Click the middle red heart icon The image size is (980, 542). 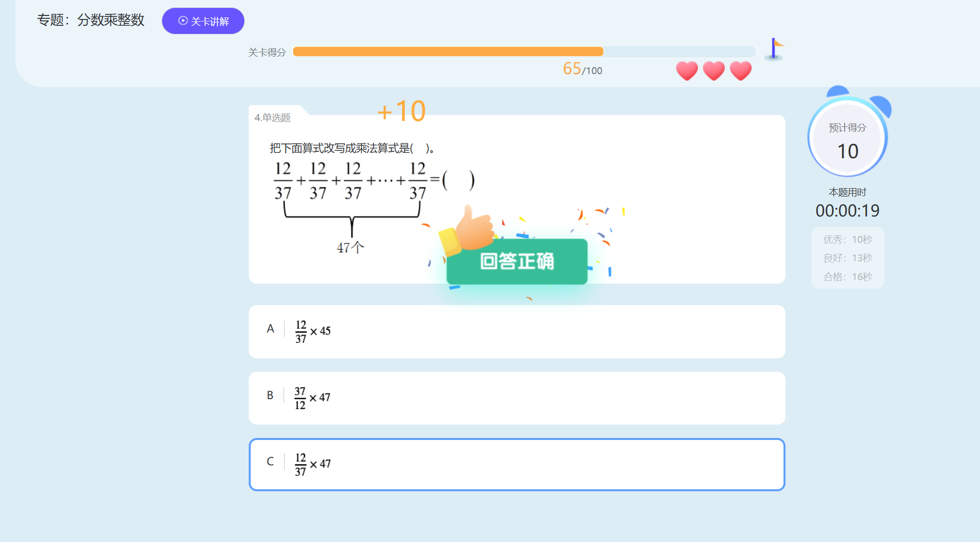[714, 71]
